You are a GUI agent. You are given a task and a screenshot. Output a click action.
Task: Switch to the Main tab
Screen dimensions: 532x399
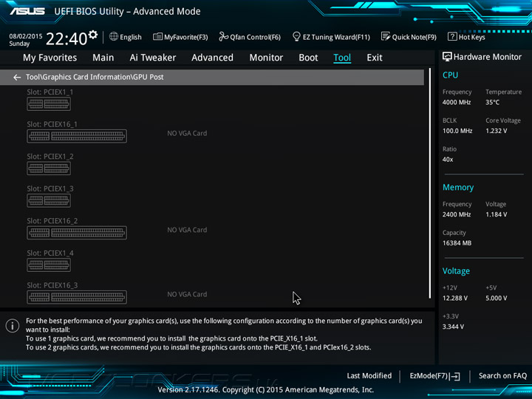point(103,58)
